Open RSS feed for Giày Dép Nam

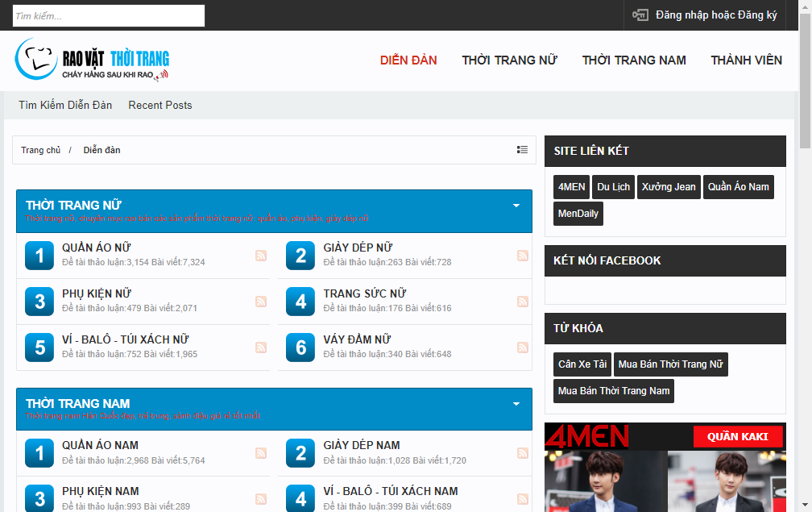tap(523, 453)
